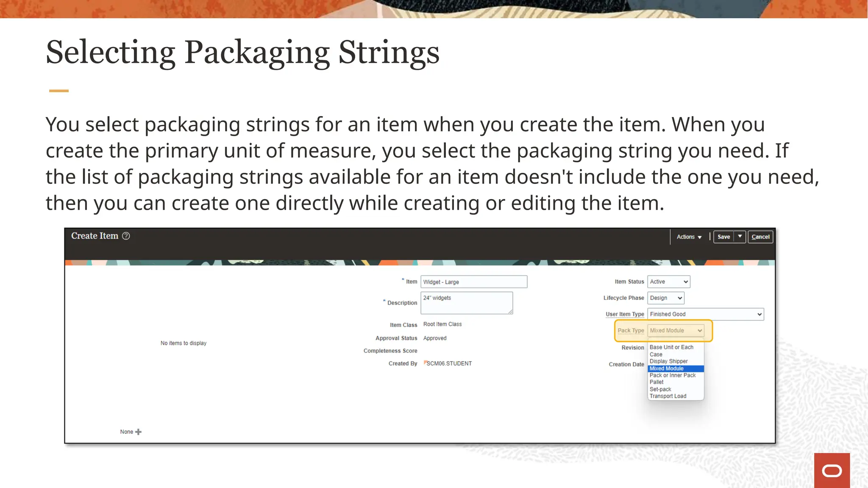
Task: Cancel item creation
Action: [760, 237]
